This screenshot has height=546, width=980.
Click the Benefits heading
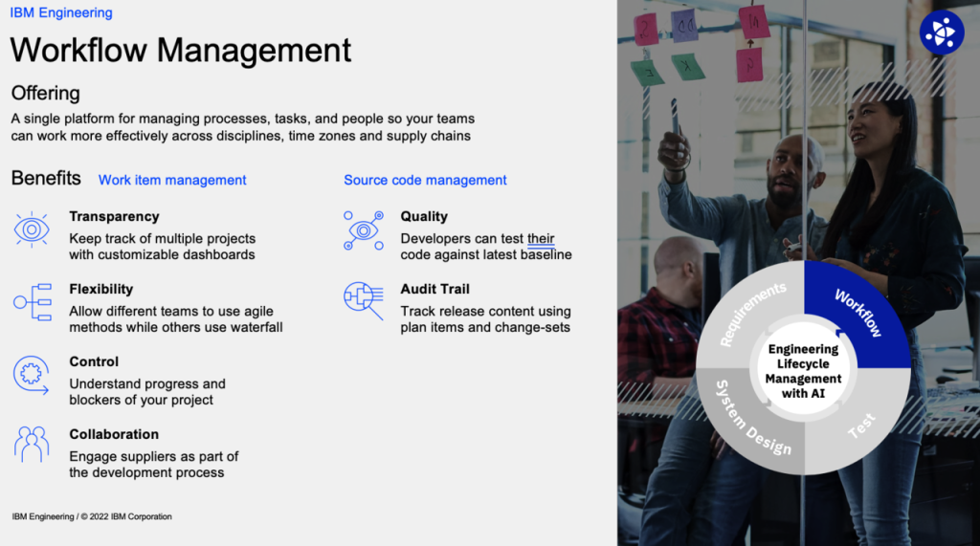tap(46, 178)
